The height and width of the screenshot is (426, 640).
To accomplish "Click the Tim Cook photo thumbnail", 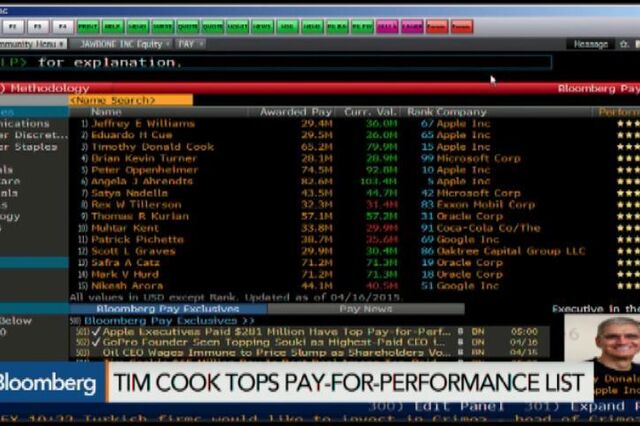I will pos(602,338).
